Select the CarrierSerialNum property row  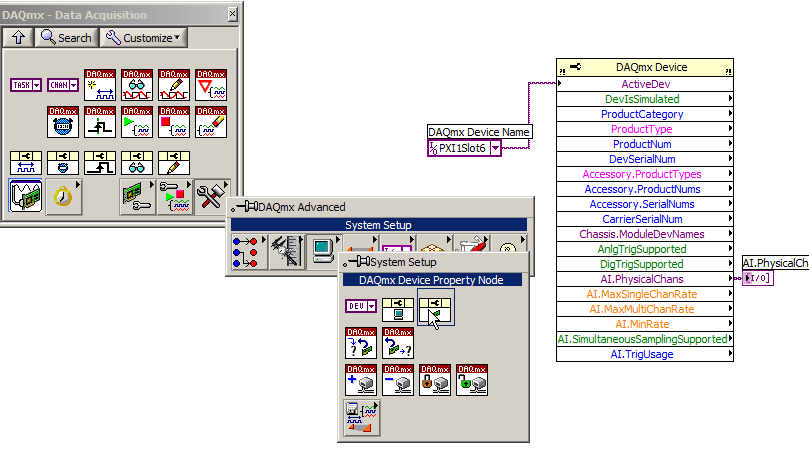645,219
